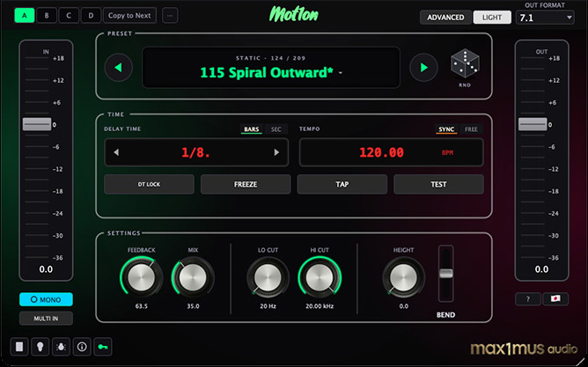This screenshot has height=367, width=588.
Task: Switch delay time to BARS
Action: tap(251, 129)
